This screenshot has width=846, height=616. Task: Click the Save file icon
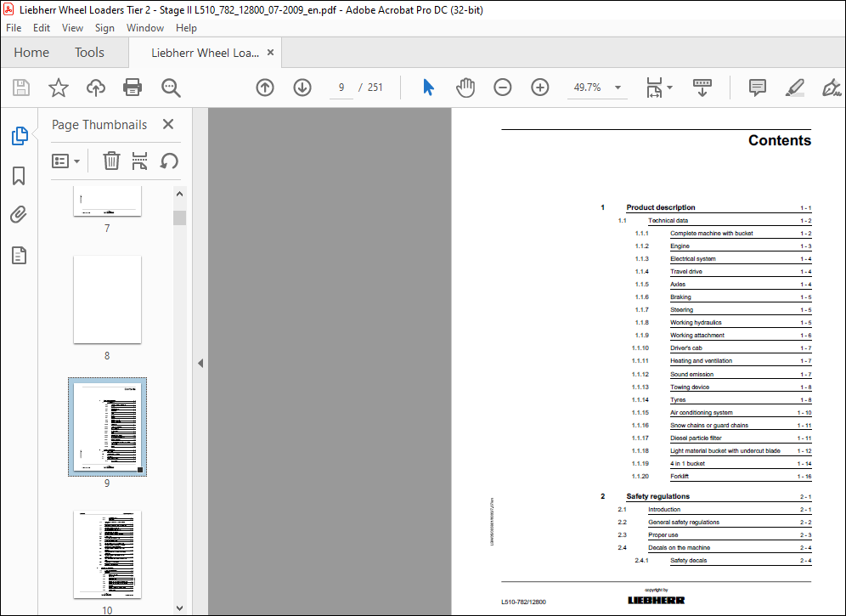21,88
